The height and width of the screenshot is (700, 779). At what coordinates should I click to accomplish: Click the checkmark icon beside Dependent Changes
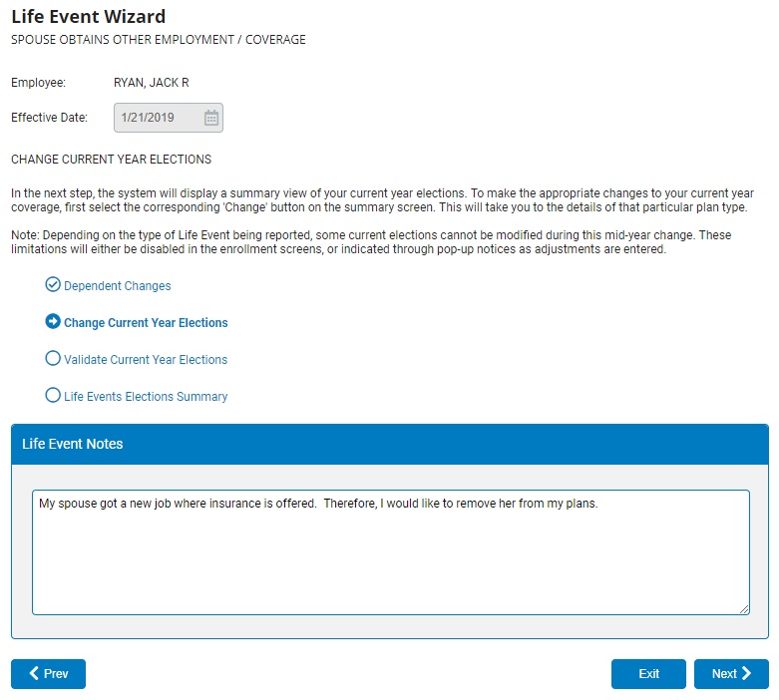(53, 285)
